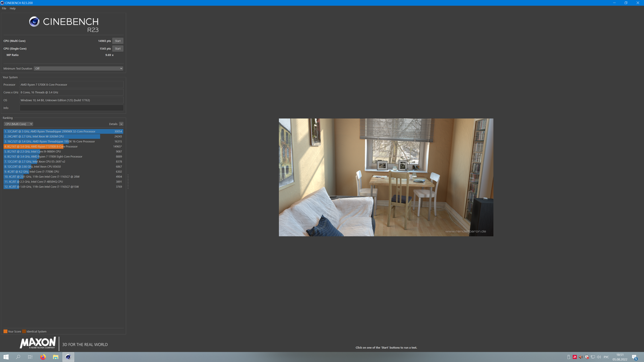Open the system volume tray icon
Image resolution: width=644 pixels, height=362 pixels.
pos(599,357)
